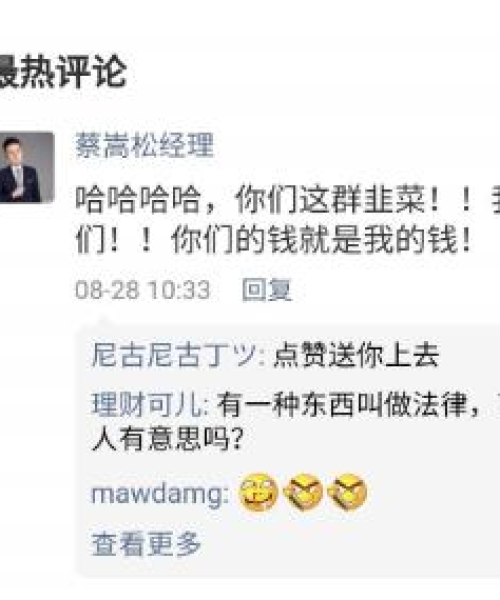Reply to the comment via 回复
Image resolution: width=500 pixels, height=600 pixels.
coord(267,290)
